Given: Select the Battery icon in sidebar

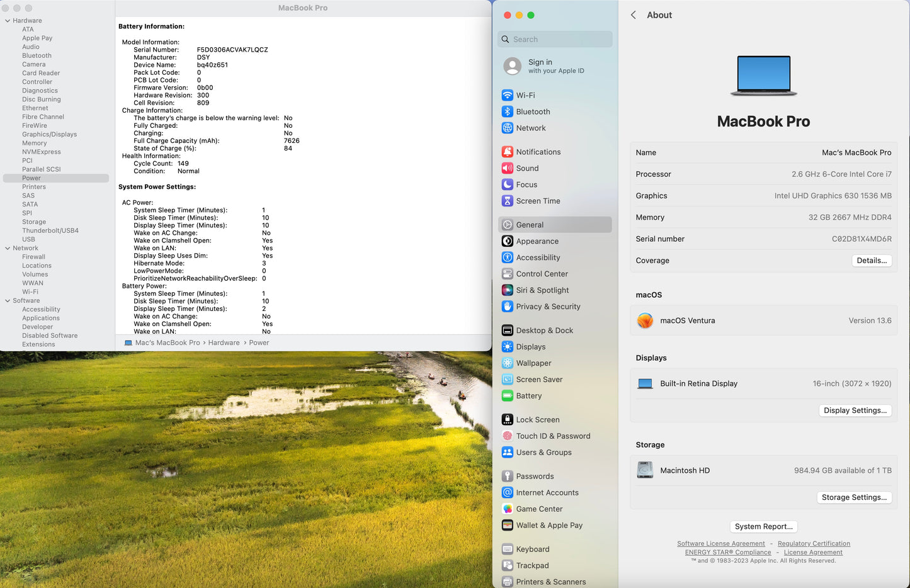Looking at the screenshot, I should [508, 396].
